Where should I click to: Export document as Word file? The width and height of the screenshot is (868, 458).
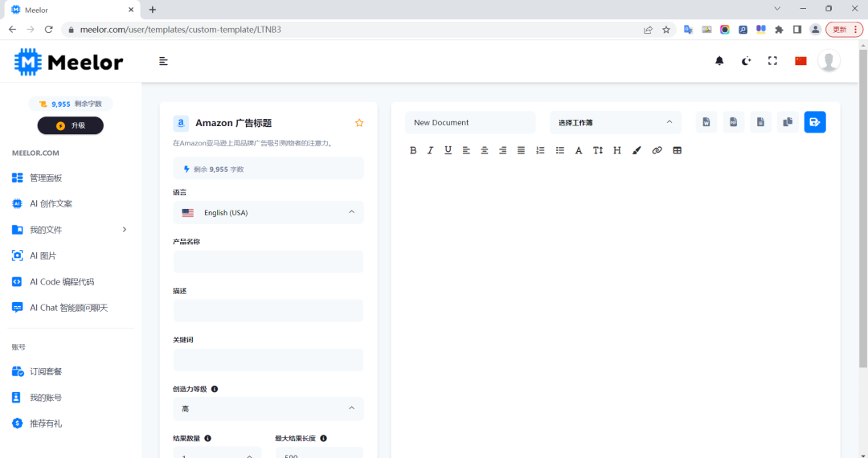click(706, 122)
